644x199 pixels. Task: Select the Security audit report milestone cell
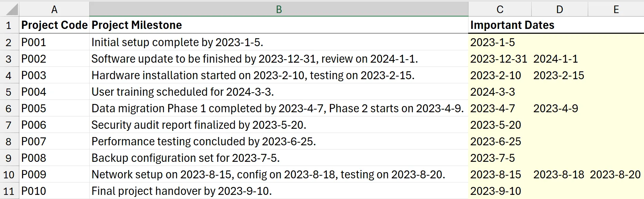(279, 125)
